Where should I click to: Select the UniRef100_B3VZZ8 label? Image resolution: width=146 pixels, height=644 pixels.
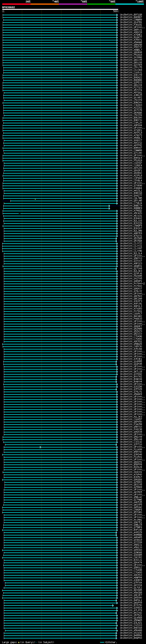tap(131, 223)
